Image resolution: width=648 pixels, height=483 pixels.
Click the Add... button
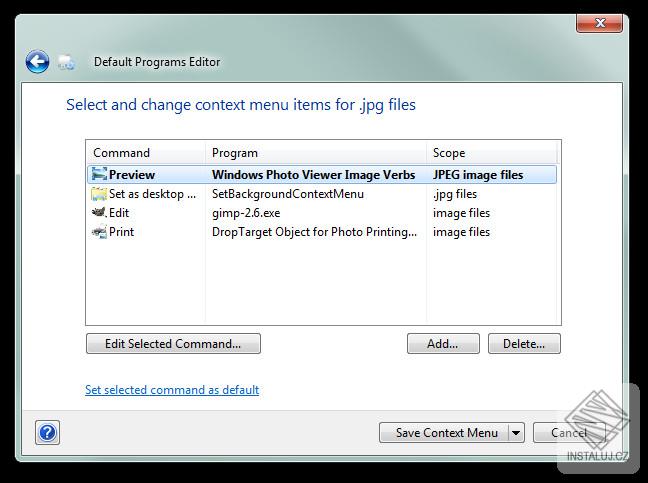(443, 344)
